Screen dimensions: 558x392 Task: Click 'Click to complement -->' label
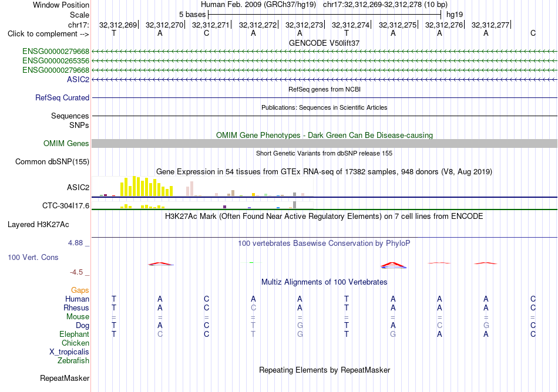[48, 34]
